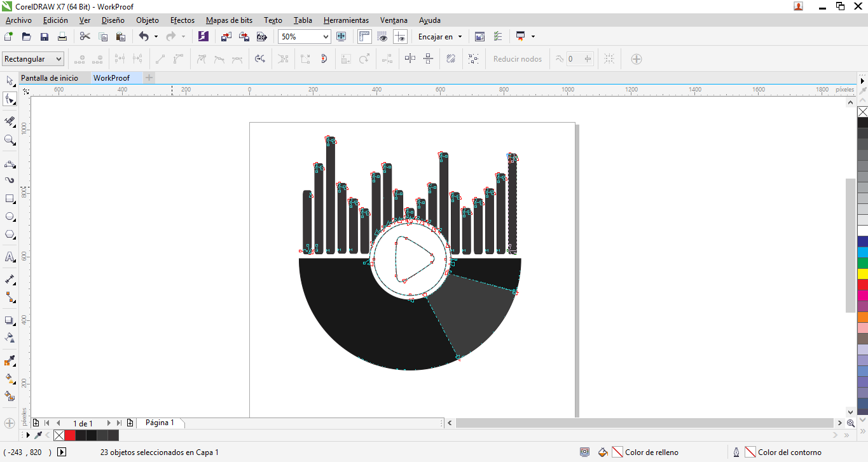Click the Import icon

point(226,37)
